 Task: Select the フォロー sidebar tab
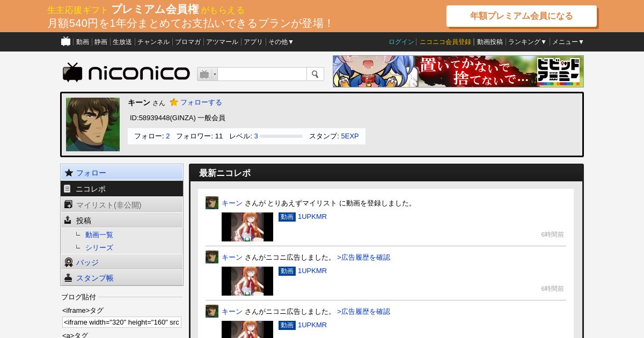[122, 173]
